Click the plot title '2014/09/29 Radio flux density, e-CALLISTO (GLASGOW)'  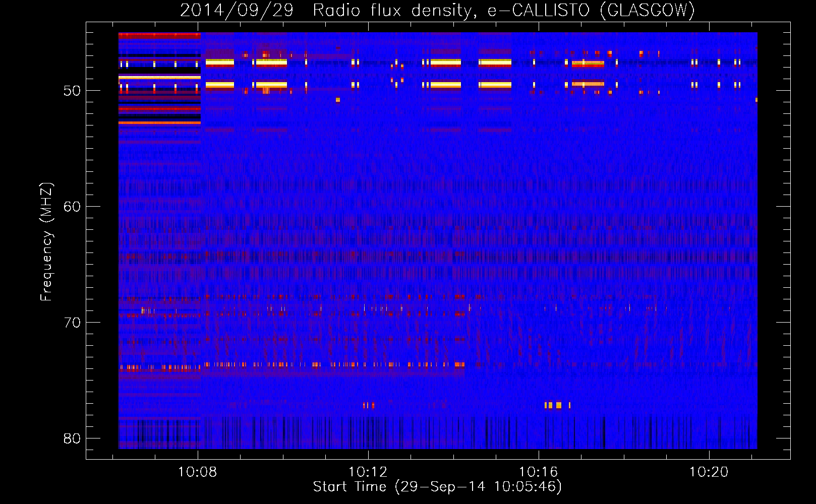pyautogui.click(x=437, y=10)
